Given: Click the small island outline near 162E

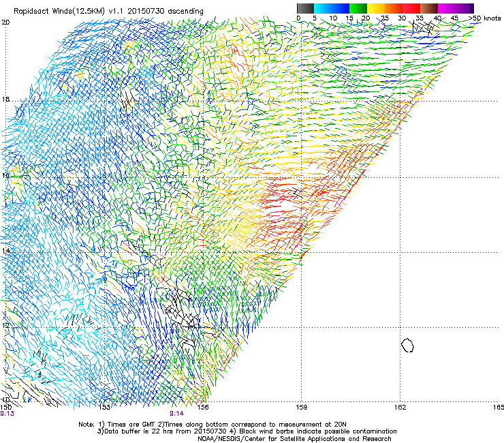Looking at the screenshot, I should click(407, 345).
